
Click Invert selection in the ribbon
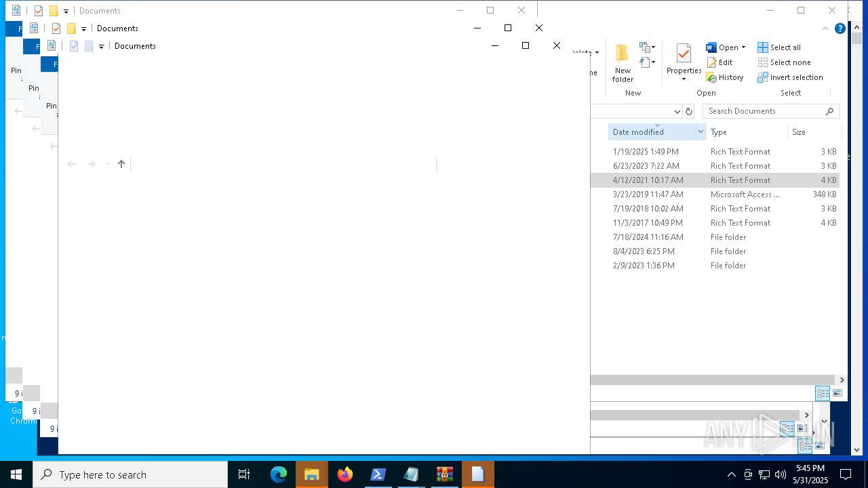tap(790, 77)
